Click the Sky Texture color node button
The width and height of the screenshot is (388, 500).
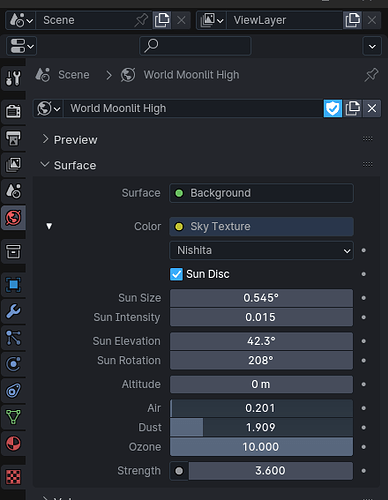[x=261, y=227]
